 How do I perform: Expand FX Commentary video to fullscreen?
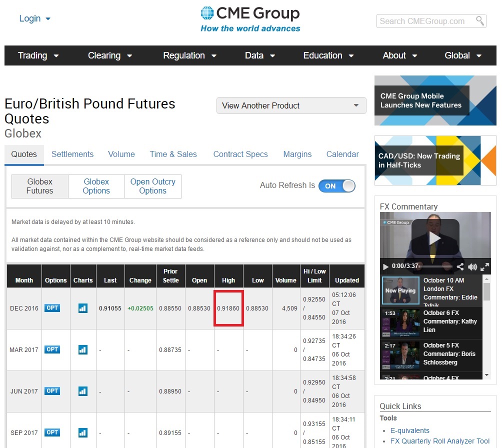click(x=484, y=266)
